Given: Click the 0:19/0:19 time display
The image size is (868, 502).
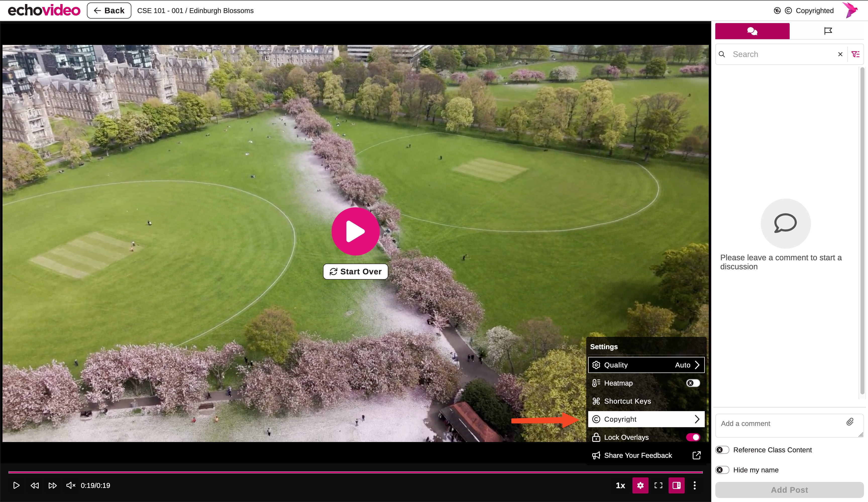Looking at the screenshot, I should coord(95,485).
